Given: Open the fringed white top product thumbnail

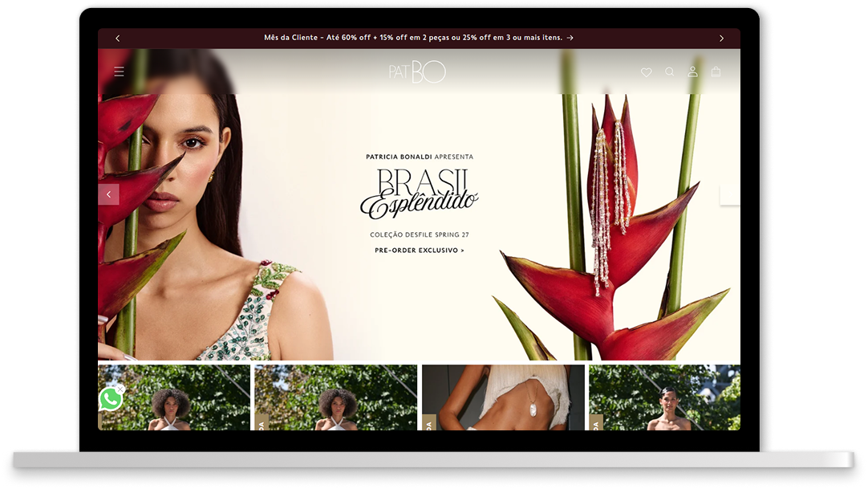Looking at the screenshot, I should click(x=503, y=397).
